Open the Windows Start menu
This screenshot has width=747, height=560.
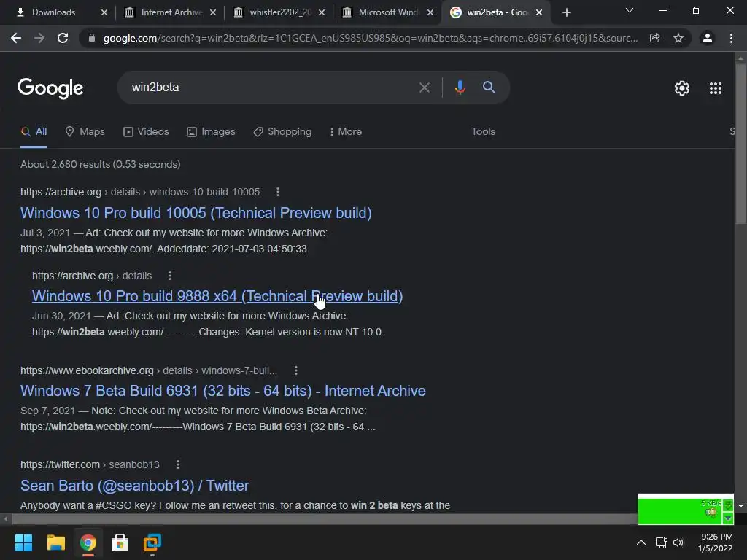23,542
